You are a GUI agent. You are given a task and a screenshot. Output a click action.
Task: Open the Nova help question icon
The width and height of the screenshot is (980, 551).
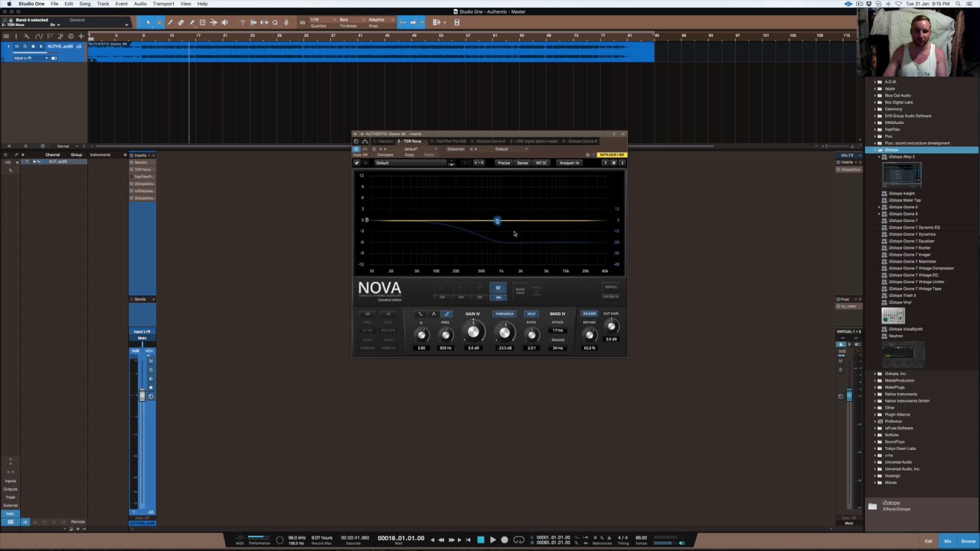(606, 163)
